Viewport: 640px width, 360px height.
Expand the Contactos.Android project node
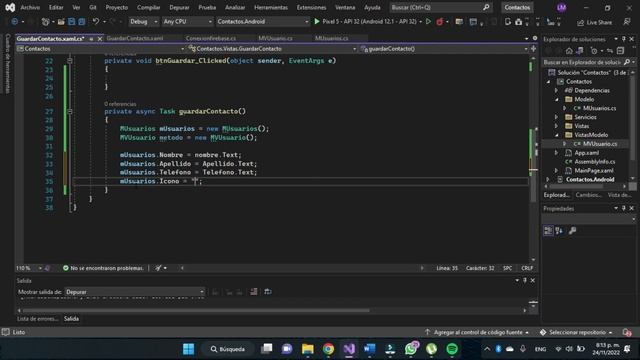tap(548, 180)
